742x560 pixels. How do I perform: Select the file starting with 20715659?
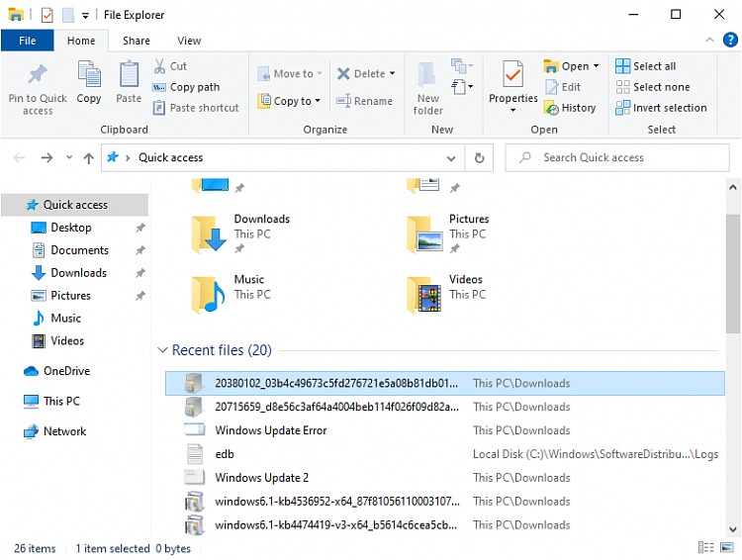(x=445, y=407)
